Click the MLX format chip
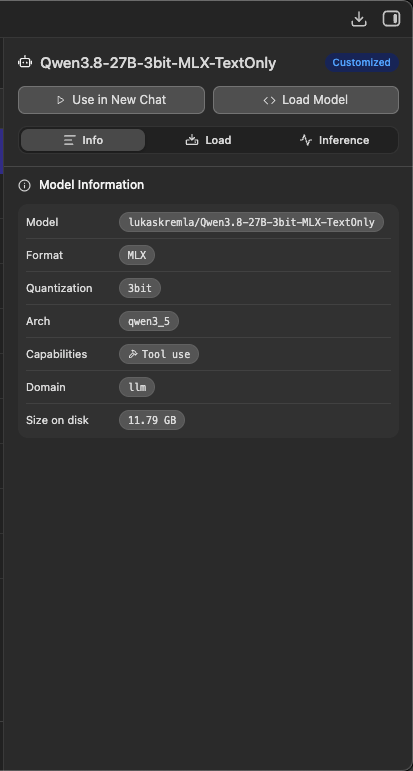The height and width of the screenshot is (771, 413). [137, 255]
